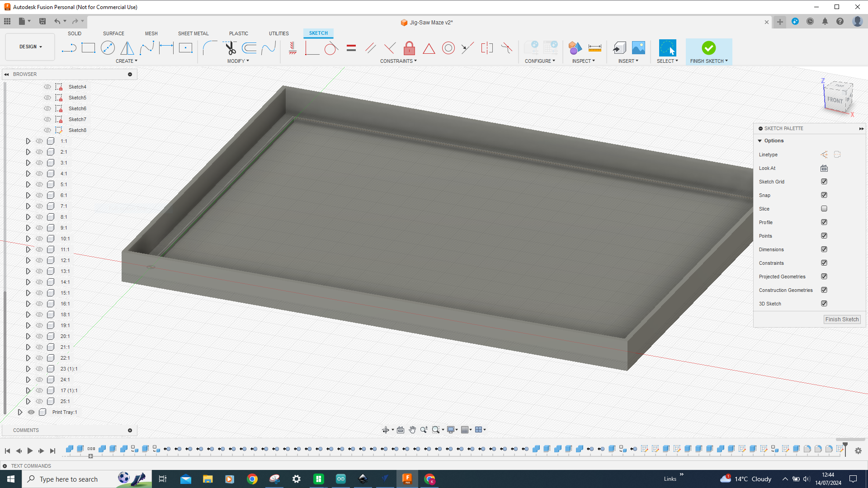Play the design timeline

tap(30, 450)
